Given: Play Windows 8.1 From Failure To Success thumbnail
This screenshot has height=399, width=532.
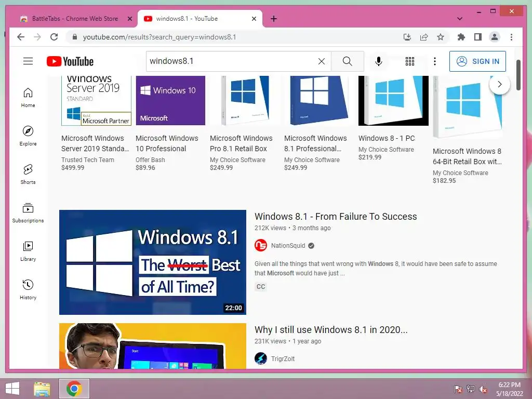Looking at the screenshot, I should (153, 262).
